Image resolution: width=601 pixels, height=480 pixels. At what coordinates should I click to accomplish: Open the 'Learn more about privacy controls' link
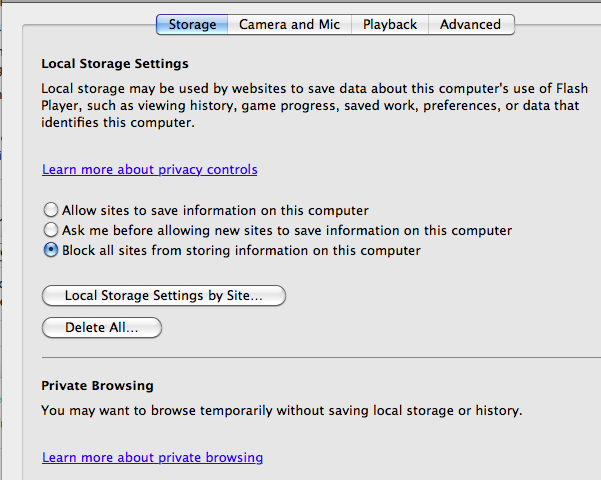click(x=150, y=170)
